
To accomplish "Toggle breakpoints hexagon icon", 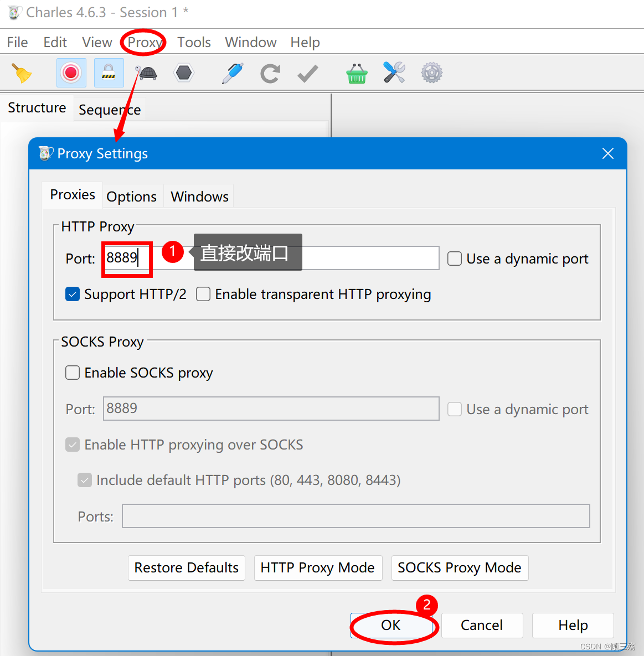I will 184,73.
